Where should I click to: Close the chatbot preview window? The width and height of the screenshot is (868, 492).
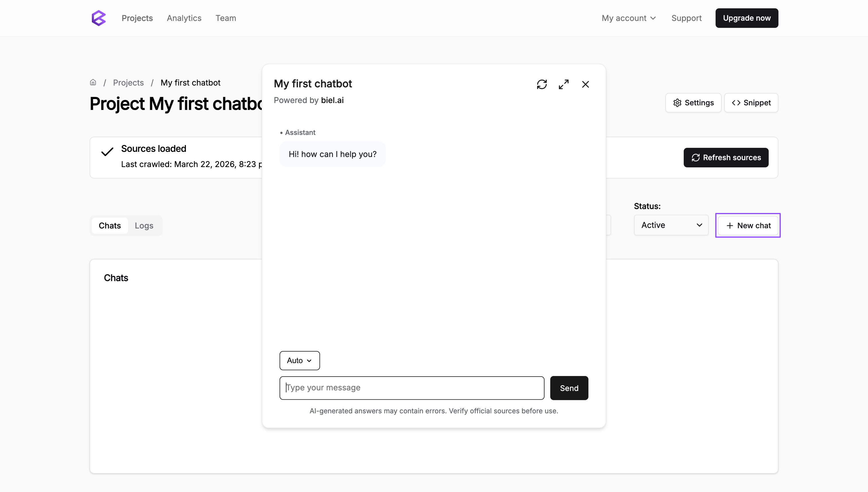click(x=585, y=84)
